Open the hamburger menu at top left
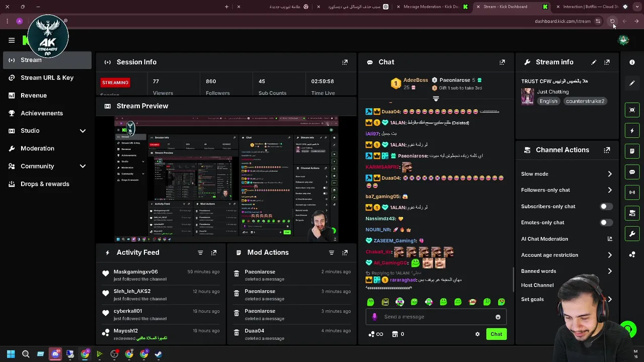Viewport: 644px width, 362px height. (x=12, y=40)
